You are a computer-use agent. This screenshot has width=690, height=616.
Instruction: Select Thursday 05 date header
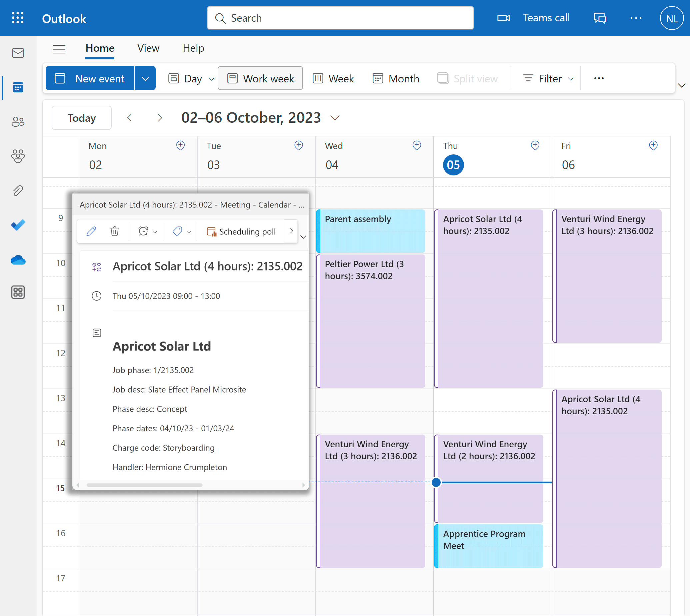[x=453, y=165]
